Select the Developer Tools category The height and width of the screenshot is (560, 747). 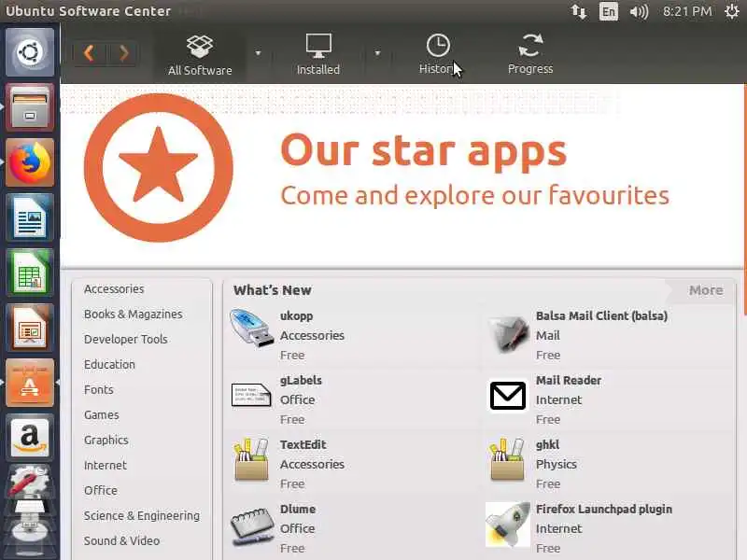click(126, 339)
